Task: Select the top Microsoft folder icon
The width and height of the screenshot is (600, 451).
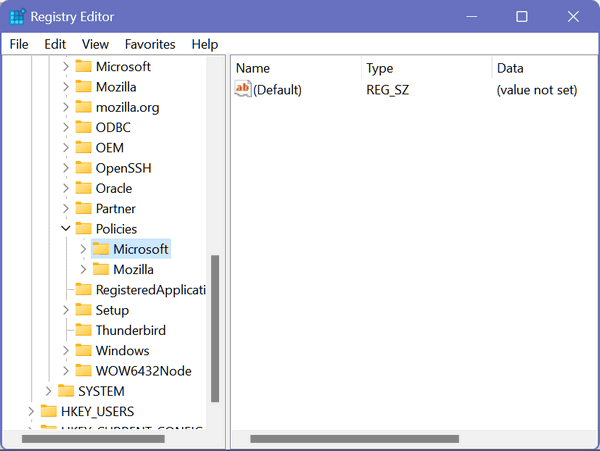Action: (83, 66)
